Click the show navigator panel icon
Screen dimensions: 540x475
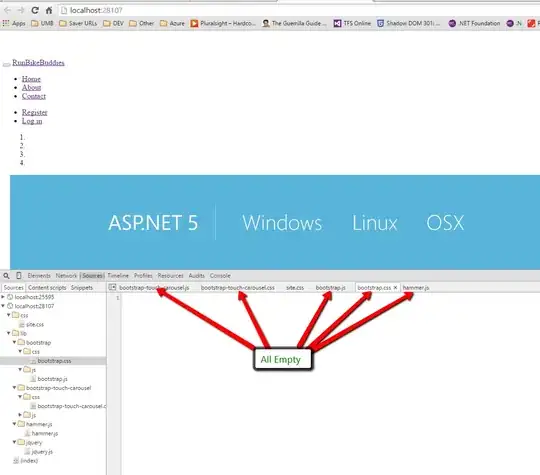(x=112, y=287)
